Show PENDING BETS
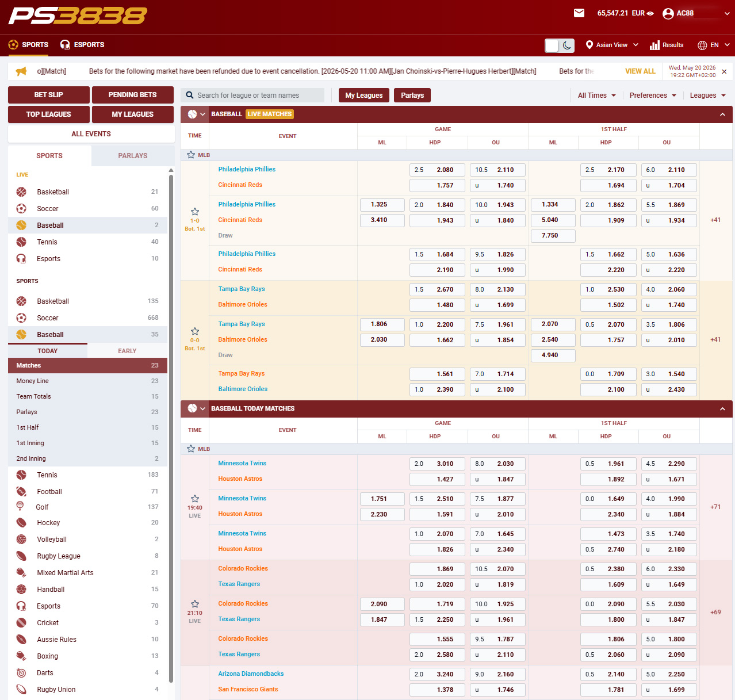Screen dimensions: 735x700 [x=133, y=95]
